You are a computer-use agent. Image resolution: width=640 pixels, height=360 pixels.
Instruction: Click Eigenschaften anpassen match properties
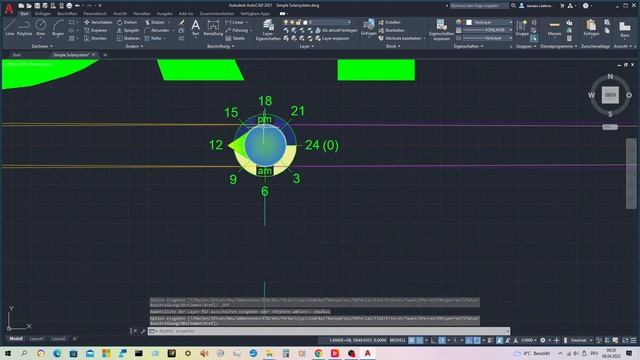tap(441, 29)
